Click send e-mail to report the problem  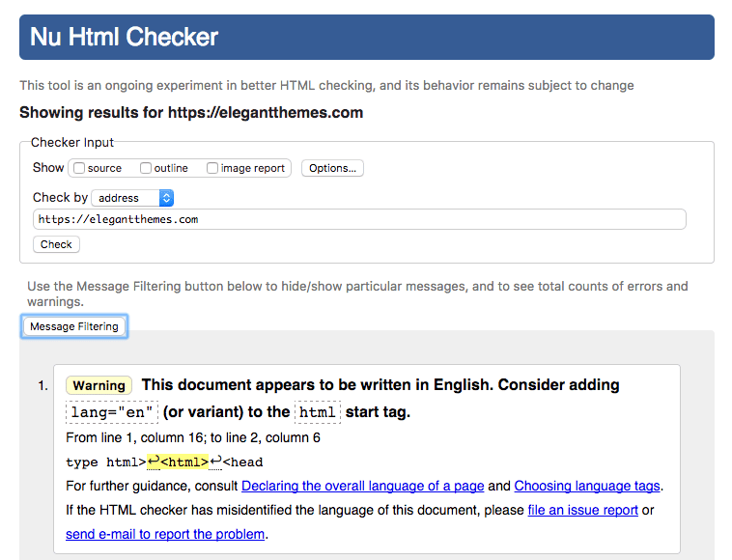pyautogui.click(x=165, y=534)
